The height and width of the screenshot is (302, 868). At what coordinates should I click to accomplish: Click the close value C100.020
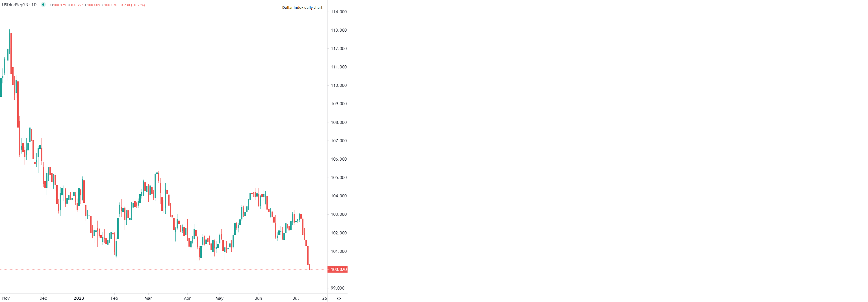click(x=110, y=5)
